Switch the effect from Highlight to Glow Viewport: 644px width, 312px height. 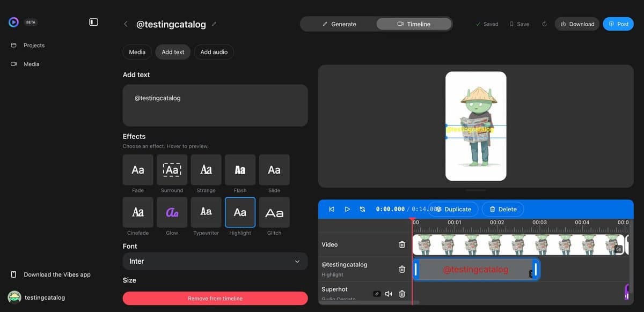point(172,212)
